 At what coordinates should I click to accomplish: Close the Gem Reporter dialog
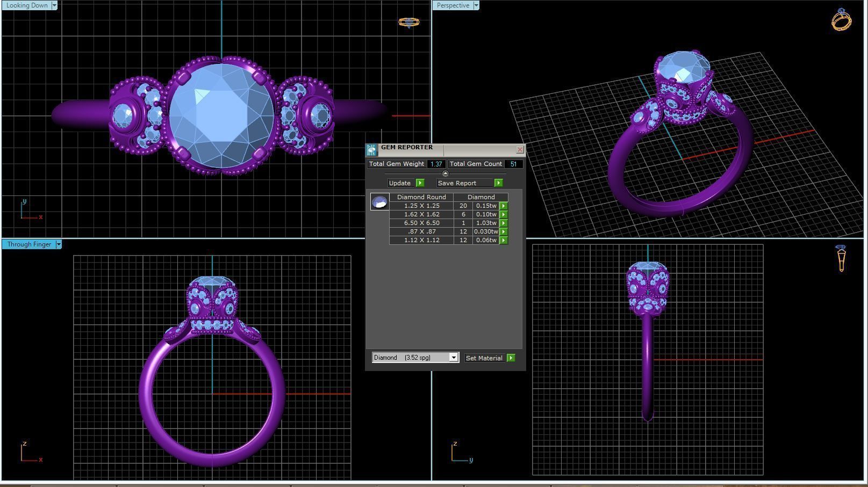[520, 150]
